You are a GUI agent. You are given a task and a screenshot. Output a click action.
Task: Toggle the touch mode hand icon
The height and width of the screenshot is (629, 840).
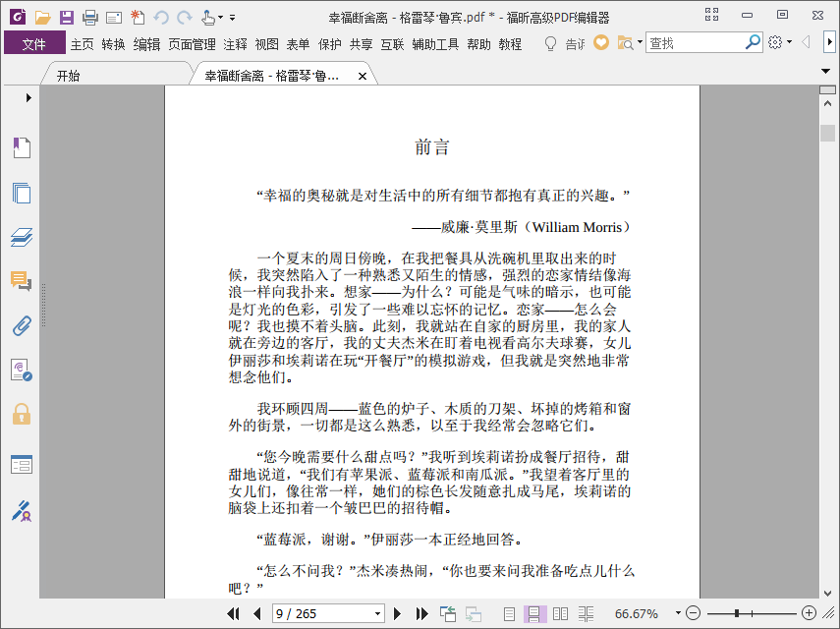click(208, 18)
